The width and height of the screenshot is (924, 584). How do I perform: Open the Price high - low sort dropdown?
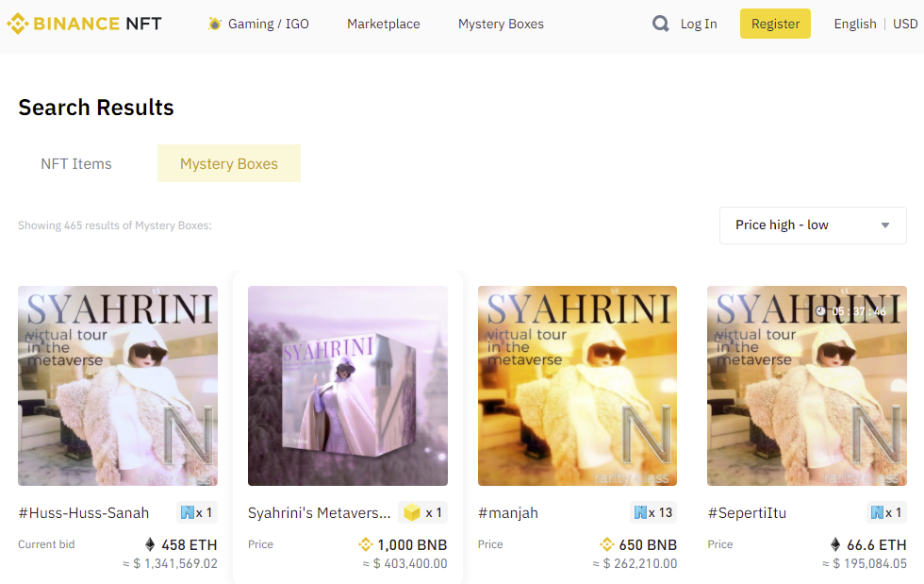point(813,225)
